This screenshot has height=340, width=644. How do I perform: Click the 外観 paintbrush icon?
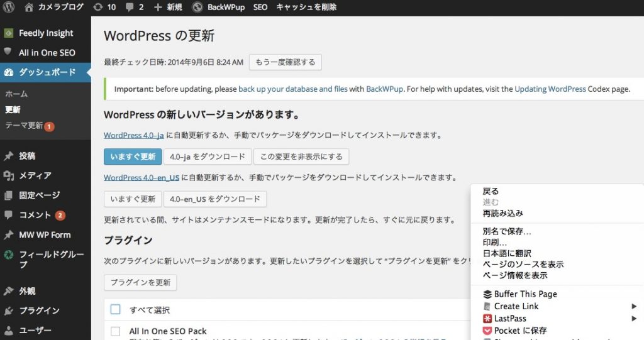[x=9, y=291]
